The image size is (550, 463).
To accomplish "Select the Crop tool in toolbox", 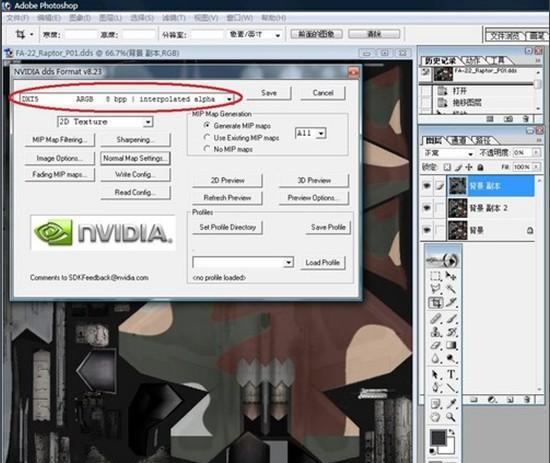I will [435, 303].
